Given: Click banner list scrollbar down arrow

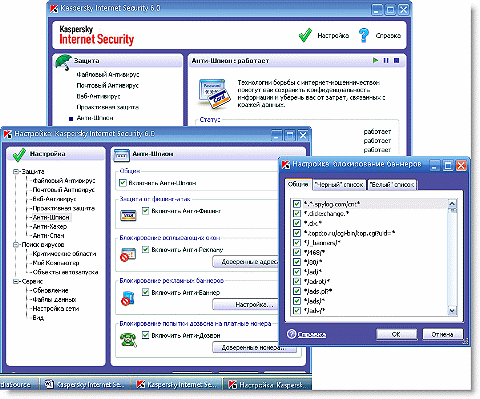Looking at the screenshot, I should 452,311.
